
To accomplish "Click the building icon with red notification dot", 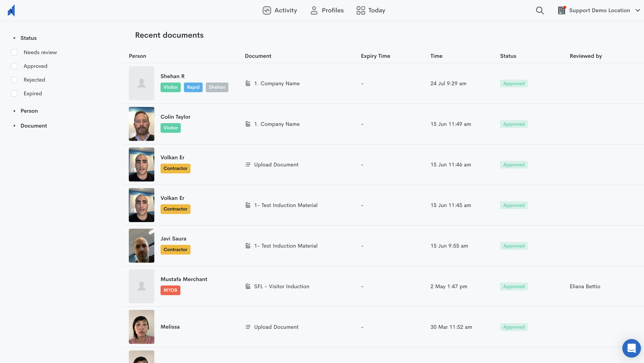I will tap(561, 10).
